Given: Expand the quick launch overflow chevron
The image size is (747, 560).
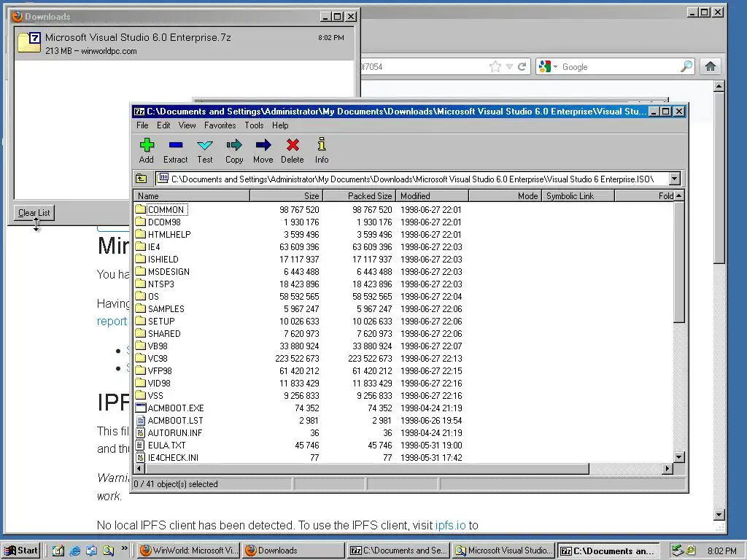Looking at the screenshot, I should 124,548.
